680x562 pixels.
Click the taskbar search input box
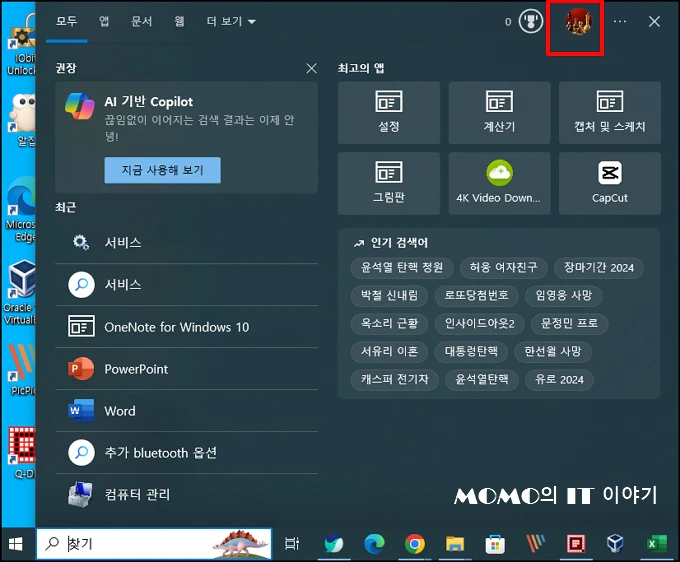tap(154, 543)
